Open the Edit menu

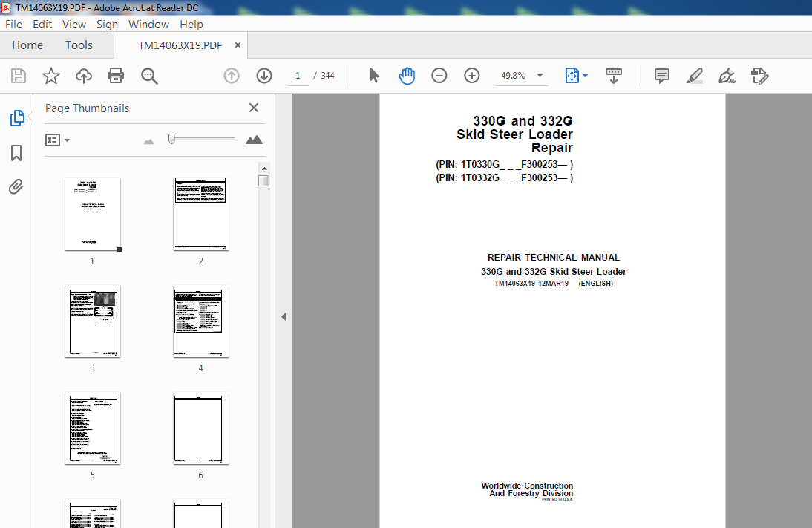point(42,25)
